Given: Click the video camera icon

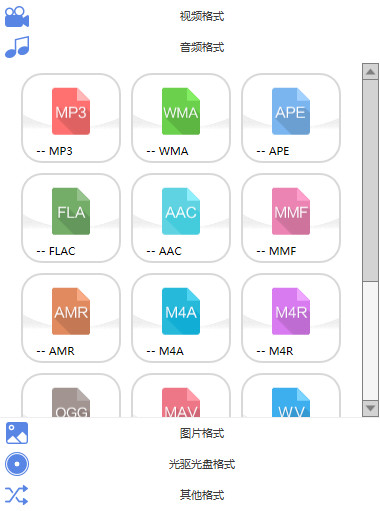Looking at the screenshot, I should point(17,16).
